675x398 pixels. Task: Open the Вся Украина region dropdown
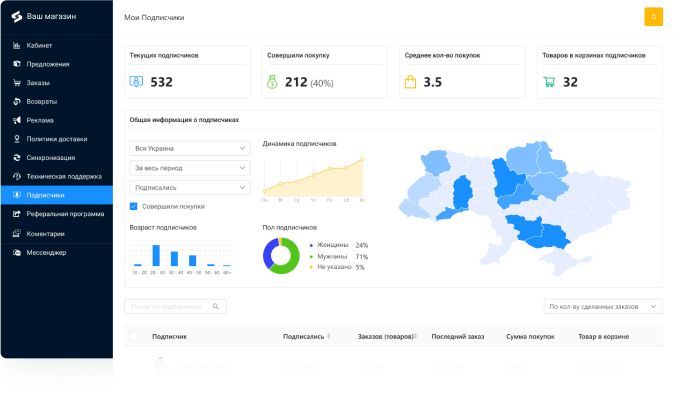click(190, 148)
